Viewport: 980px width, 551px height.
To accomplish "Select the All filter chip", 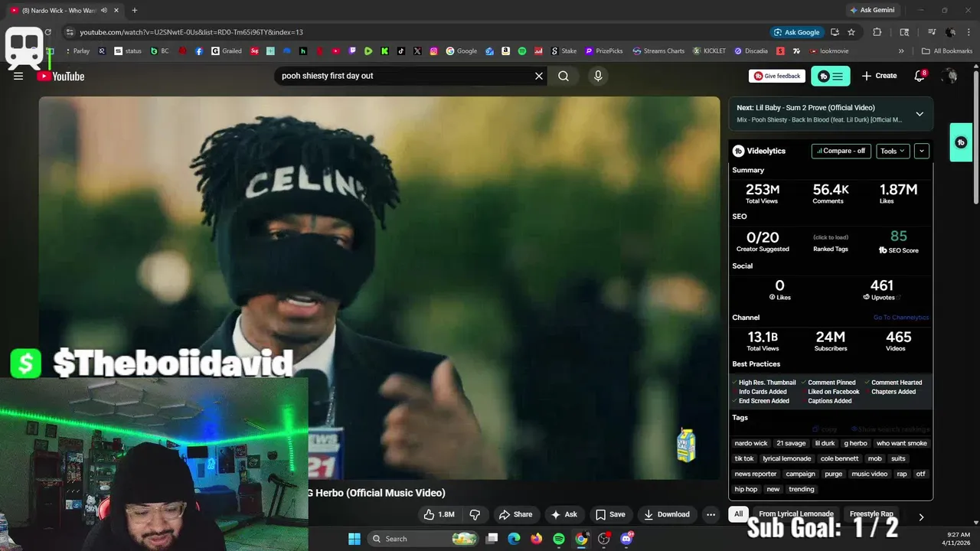I will pos(738,514).
